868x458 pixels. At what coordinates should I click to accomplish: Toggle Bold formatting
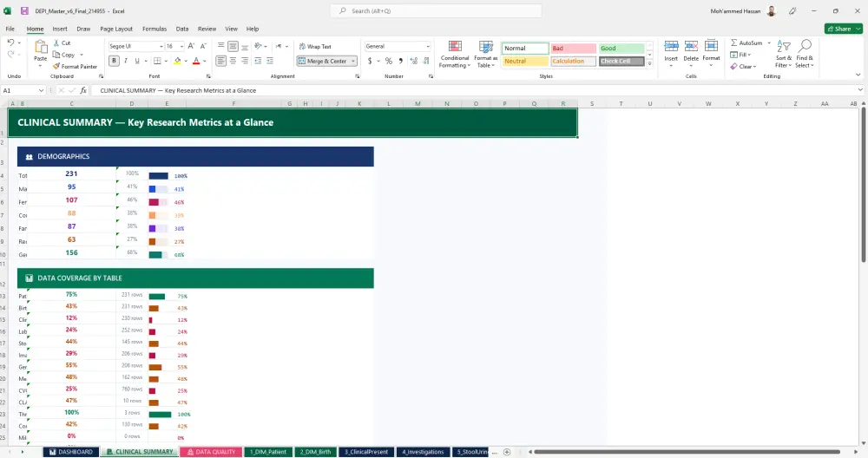coord(114,61)
